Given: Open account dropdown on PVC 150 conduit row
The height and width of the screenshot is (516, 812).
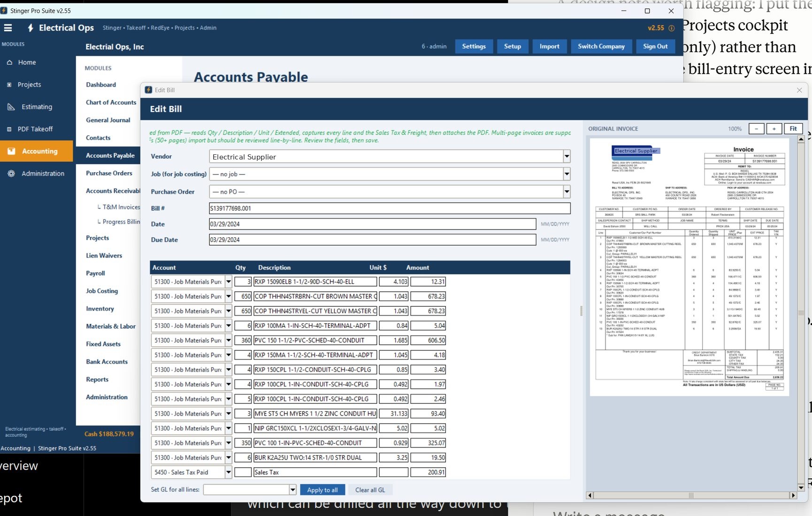Looking at the screenshot, I should pos(228,340).
